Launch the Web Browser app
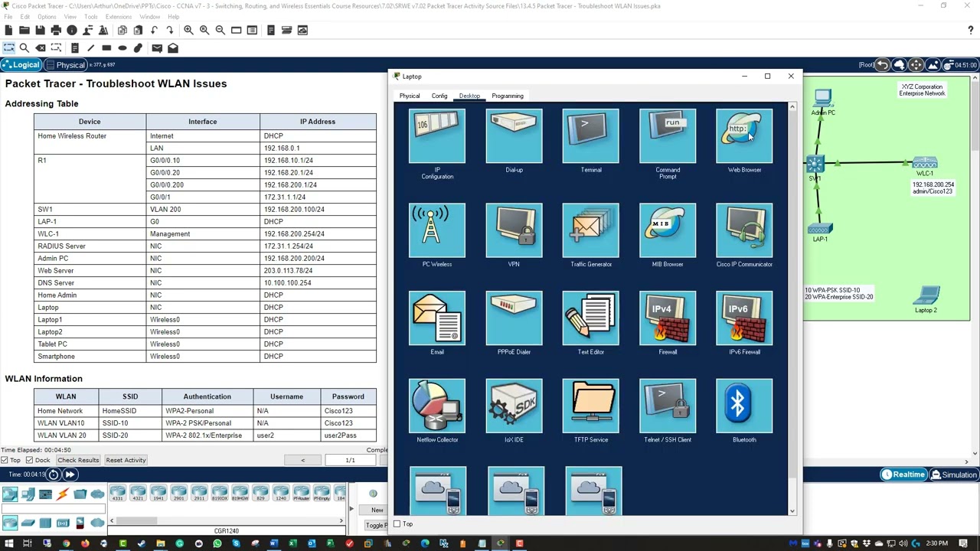980x551 pixels. pyautogui.click(x=744, y=136)
